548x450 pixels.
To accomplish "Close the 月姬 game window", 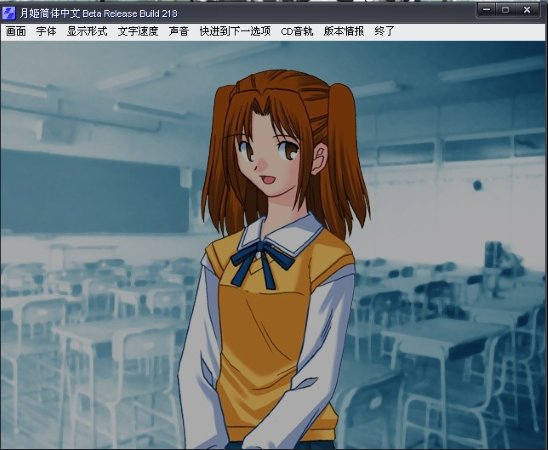I will tap(527, 10).
